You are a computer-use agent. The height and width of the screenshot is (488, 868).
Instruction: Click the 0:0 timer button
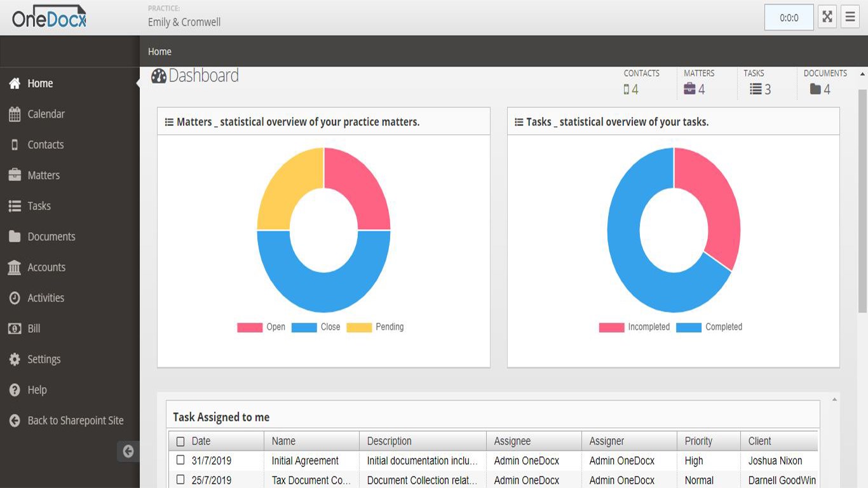789,18
